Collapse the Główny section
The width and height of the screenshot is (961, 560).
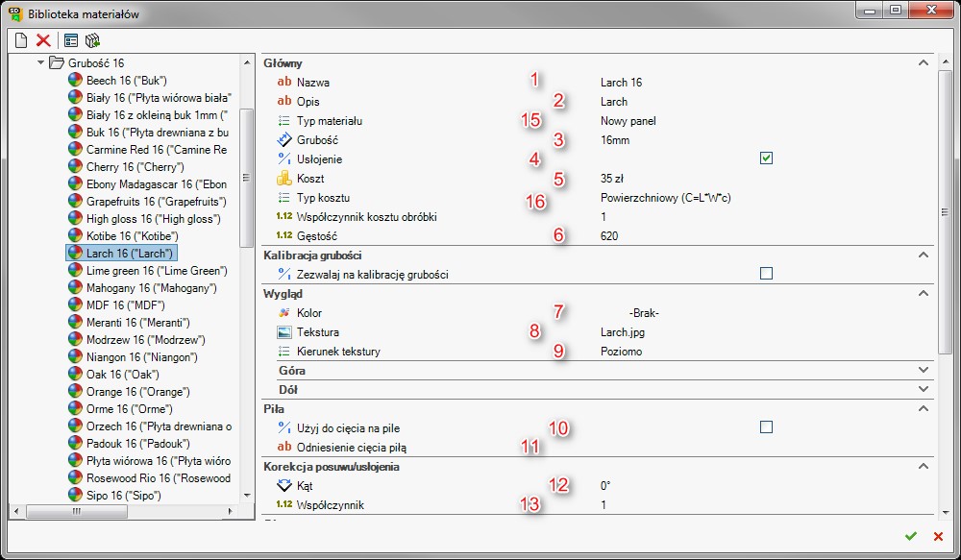pos(924,62)
